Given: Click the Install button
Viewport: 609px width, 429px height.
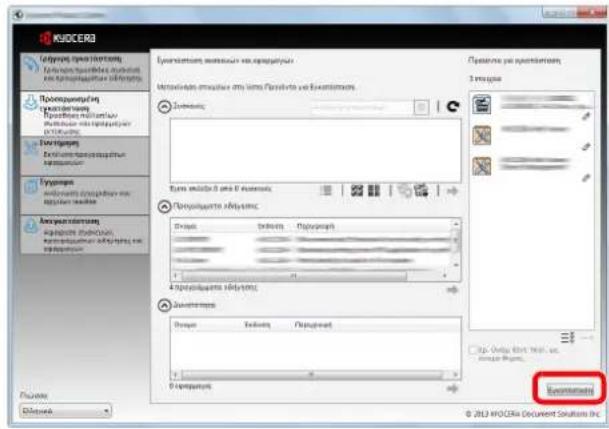Looking at the screenshot, I should click(x=570, y=390).
